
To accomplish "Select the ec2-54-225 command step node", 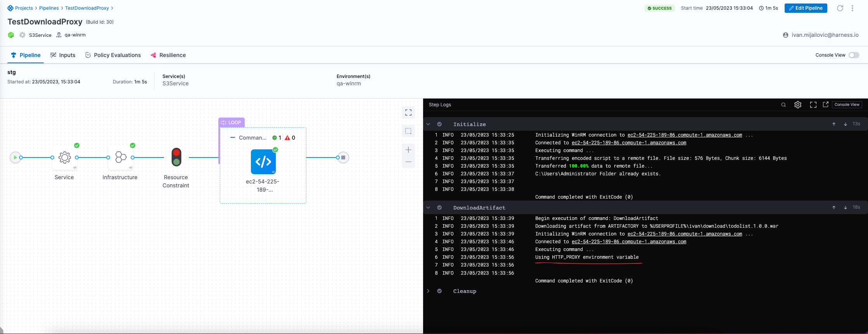I will pyautogui.click(x=263, y=162).
